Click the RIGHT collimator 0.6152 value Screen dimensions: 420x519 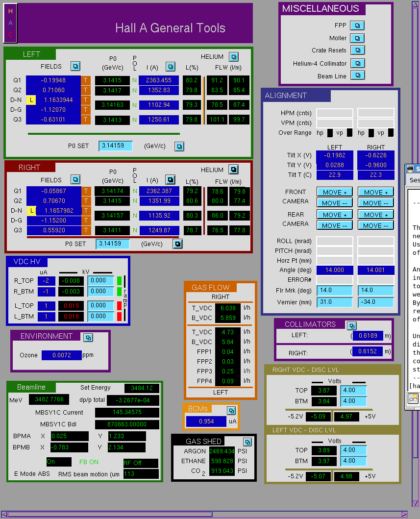click(368, 351)
